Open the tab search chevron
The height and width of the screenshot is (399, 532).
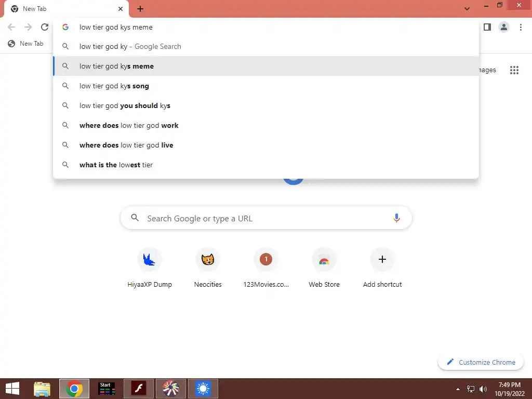[467, 9]
